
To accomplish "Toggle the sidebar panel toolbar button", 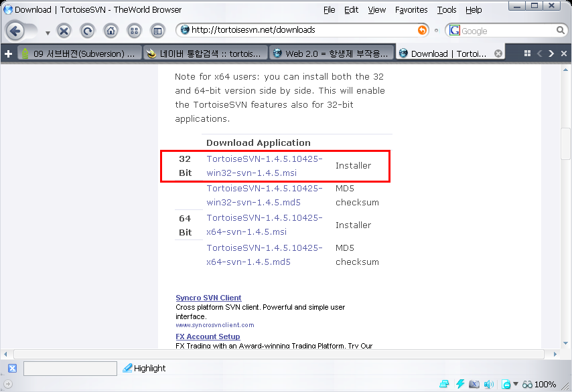I will click(x=157, y=31).
